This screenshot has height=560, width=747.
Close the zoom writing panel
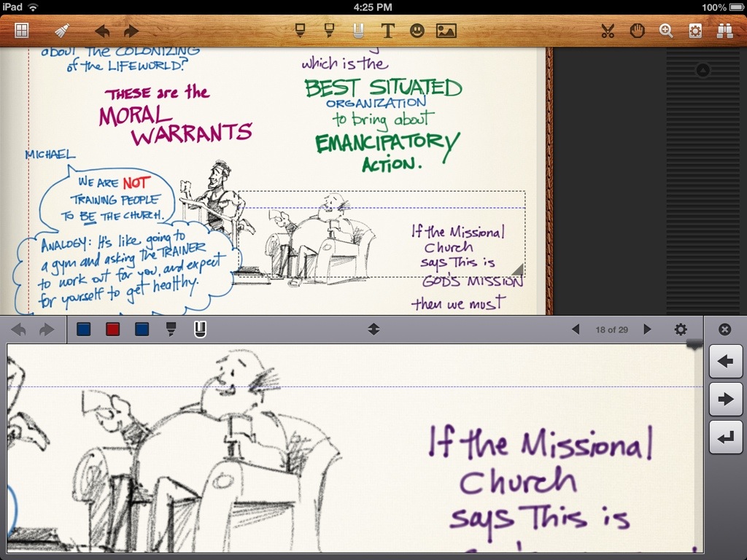pos(724,330)
